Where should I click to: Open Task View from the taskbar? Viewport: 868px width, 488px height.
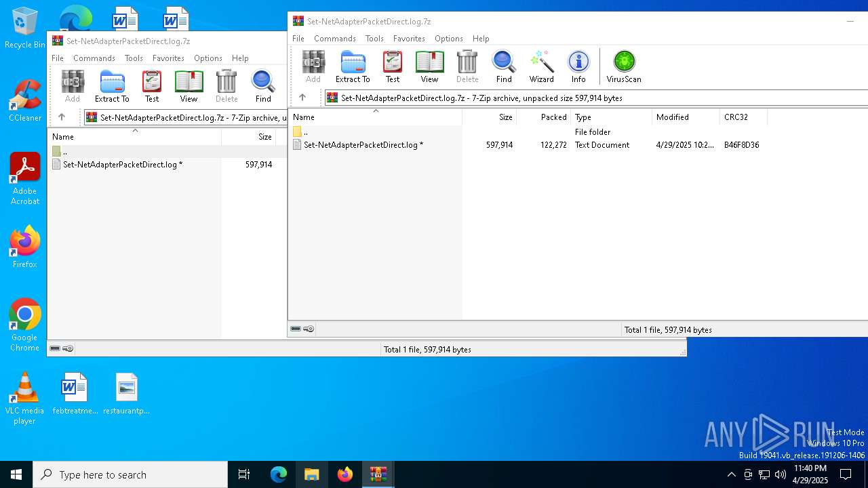click(244, 474)
